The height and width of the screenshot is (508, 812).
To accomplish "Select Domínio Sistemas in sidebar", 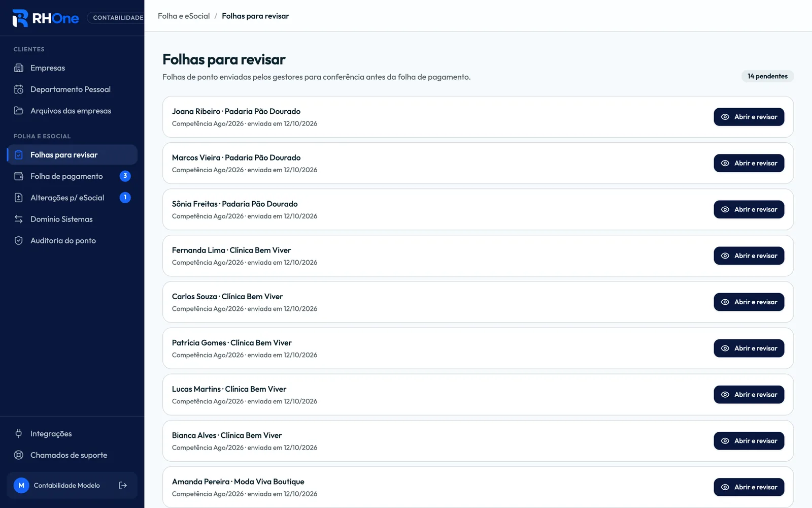I will pyautogui.click(x=72, y=219).
